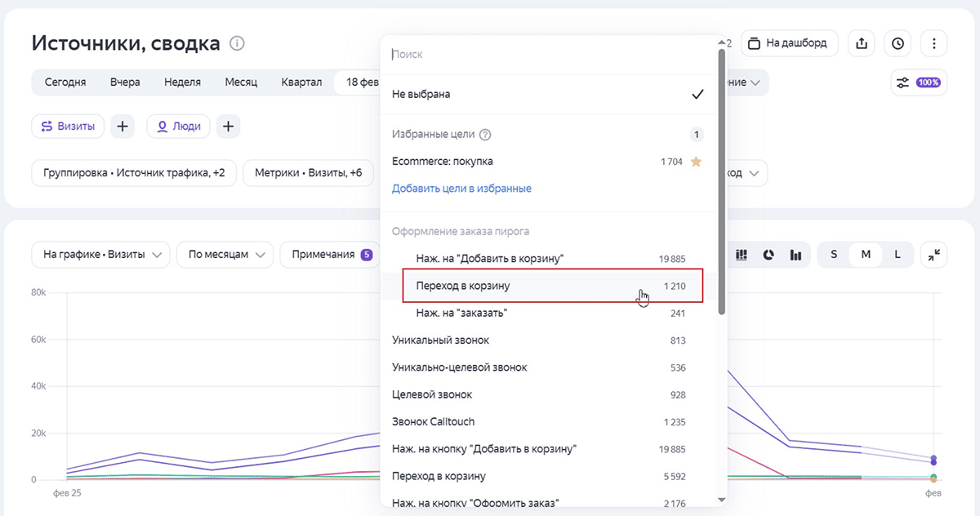The image size is (980, 516).
Task: Click the Добавить цели в избранные link
Action: click(x=461, y=189)
